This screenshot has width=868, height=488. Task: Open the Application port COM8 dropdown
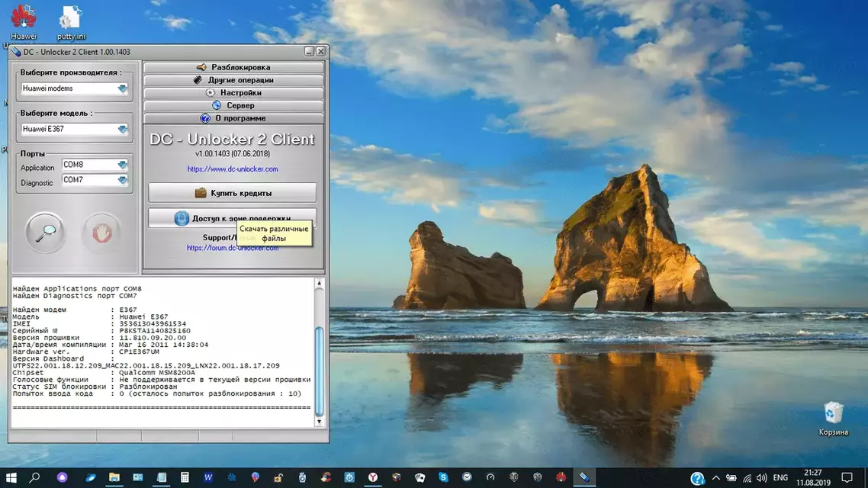pyautogui.click(x=122, y=165)
